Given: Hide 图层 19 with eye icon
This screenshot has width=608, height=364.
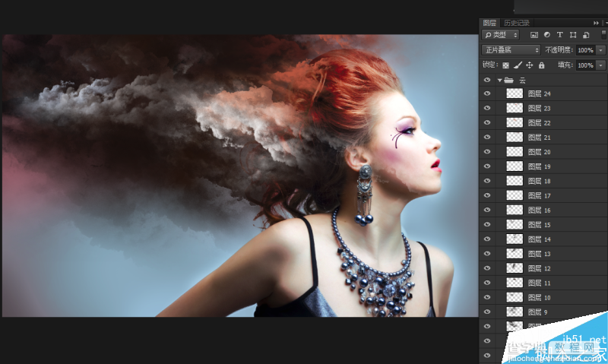Looking at the screenshot, I should click(x=487, y=166).
